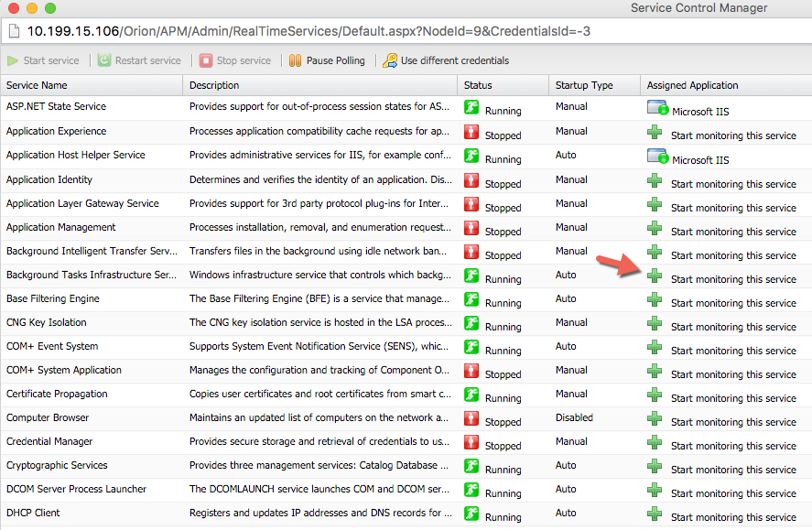Click the green plus icon for CNG Key Isolation
This screenshot has height=530, width=812.
655,323
